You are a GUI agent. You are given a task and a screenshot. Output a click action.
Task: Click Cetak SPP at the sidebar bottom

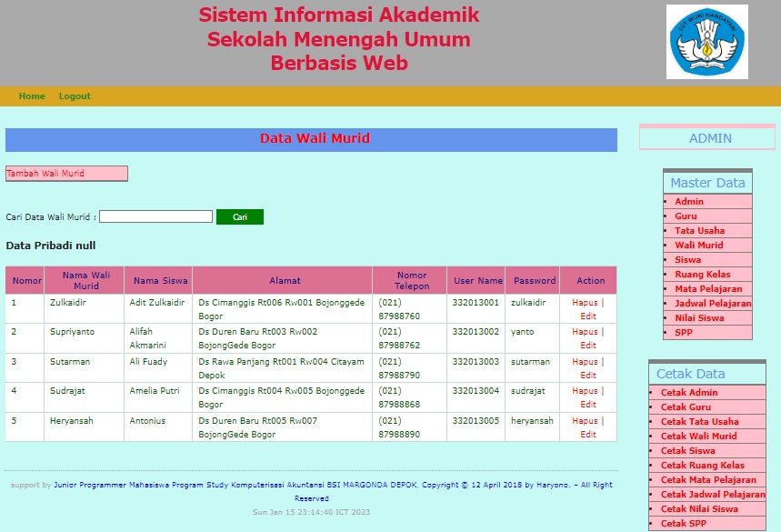click(684, 523)
